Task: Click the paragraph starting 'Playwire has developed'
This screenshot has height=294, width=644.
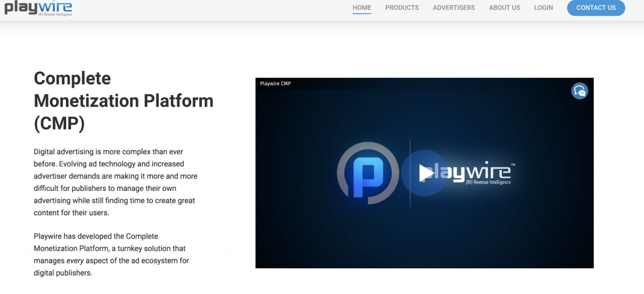Action: [x=111, y=254]
